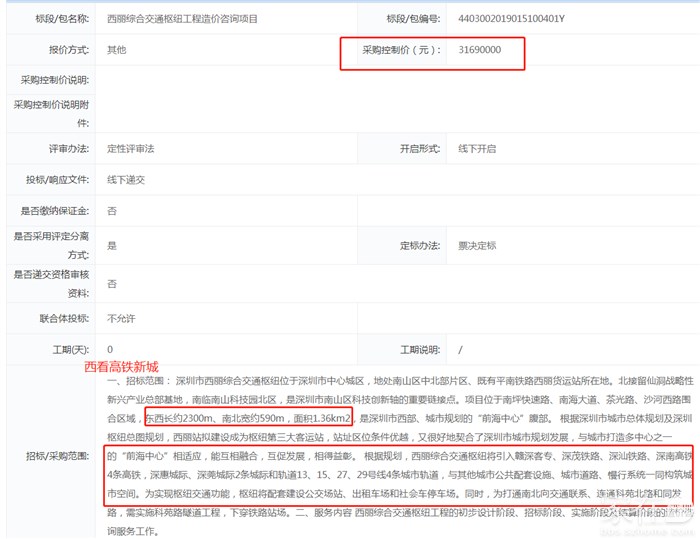The width and height of the screenshot is (700, 539).
Task: Click the 采购控制价说明附件 label
Action: (x=54, y=112)
